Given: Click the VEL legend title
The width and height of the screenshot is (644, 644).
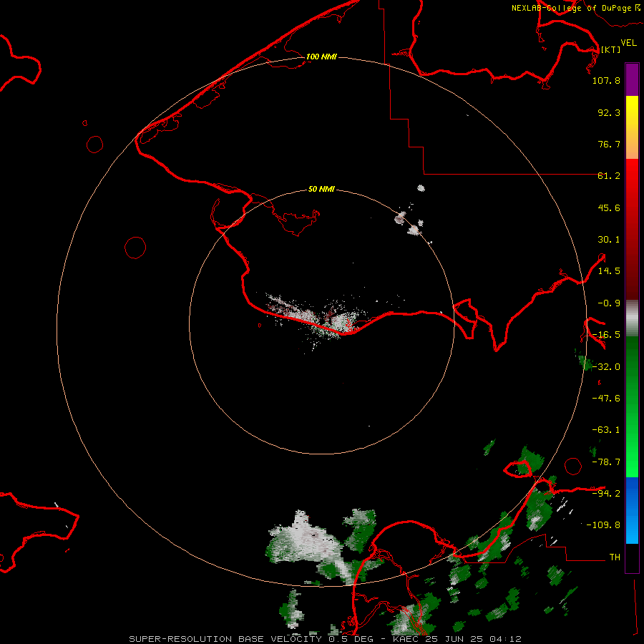Looking at the screenshot, I should (x=628, y=43).
